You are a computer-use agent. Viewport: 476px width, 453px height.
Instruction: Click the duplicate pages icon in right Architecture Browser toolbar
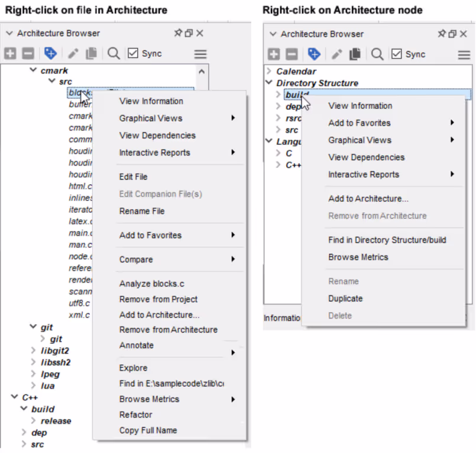355,54
